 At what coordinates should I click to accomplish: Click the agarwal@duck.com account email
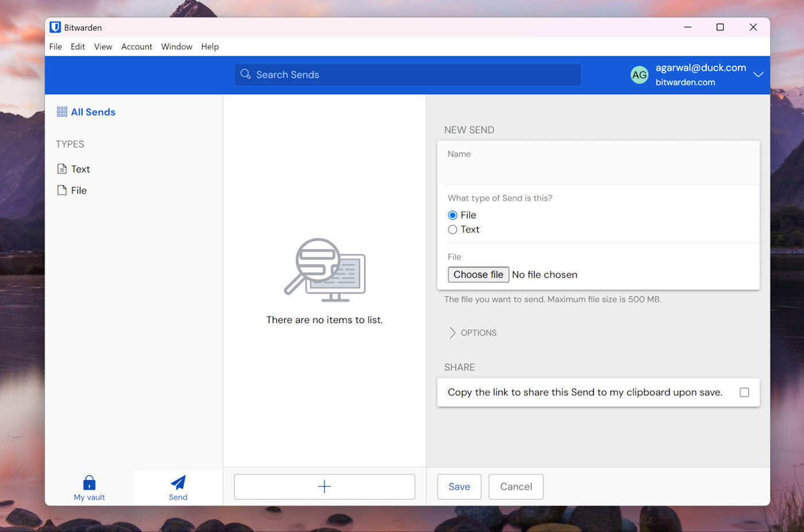click(701, 68)
